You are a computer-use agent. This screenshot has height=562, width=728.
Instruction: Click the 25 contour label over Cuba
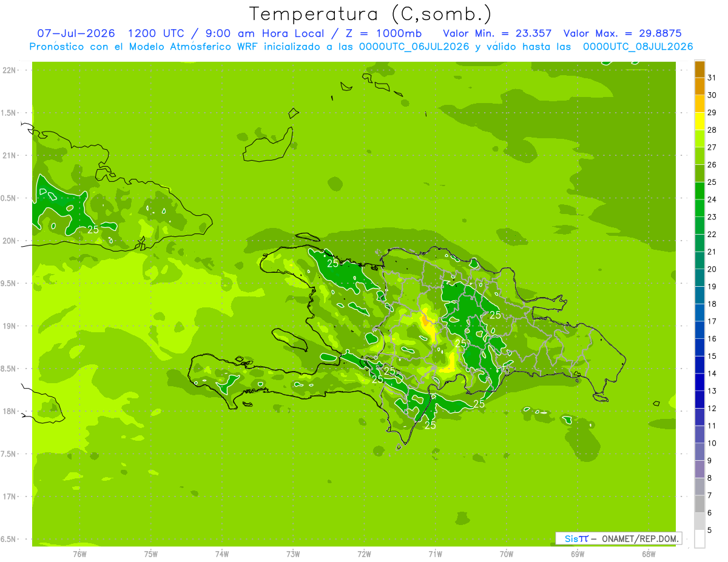93,230
